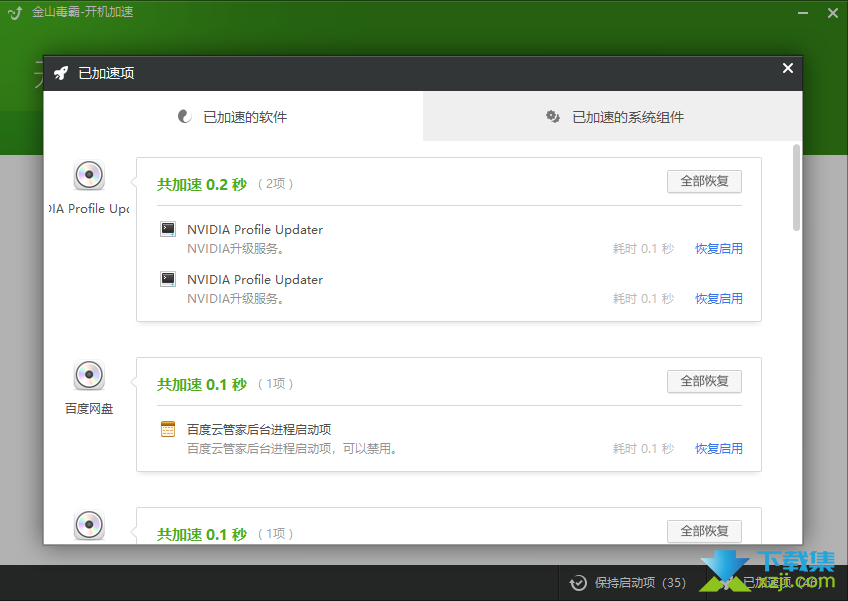Click the Kingsoft logo icon in the title bar

[15, 12]
